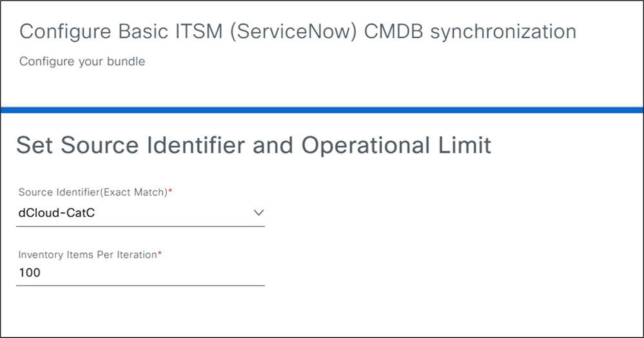The height and width of the screenshot is (338, 644).
Task: Click the blue horizontal divider bar
Action: coord(322,110)
